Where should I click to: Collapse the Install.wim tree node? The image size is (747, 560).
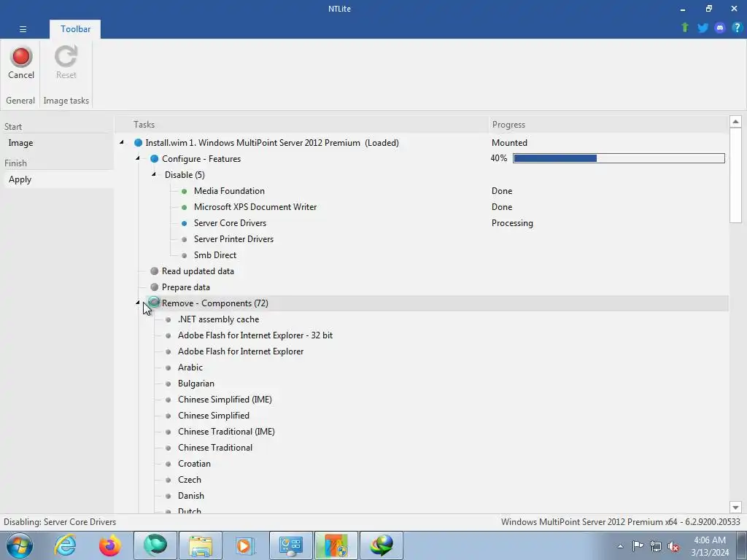click(x=122, y=142)
